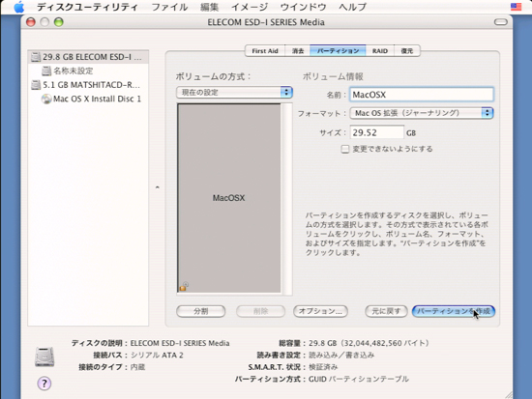Select the 名称未設定 volume row
The height and width of the screenshot is (399, 532).
[88, 71]
